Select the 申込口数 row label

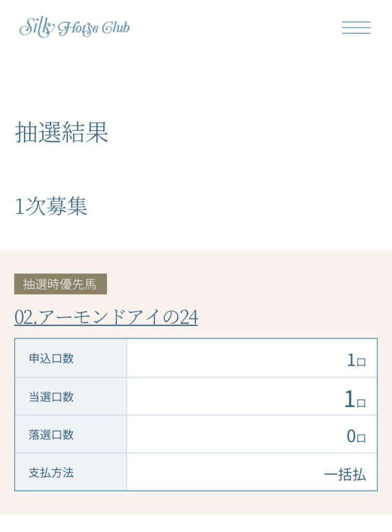pos(51,358)
